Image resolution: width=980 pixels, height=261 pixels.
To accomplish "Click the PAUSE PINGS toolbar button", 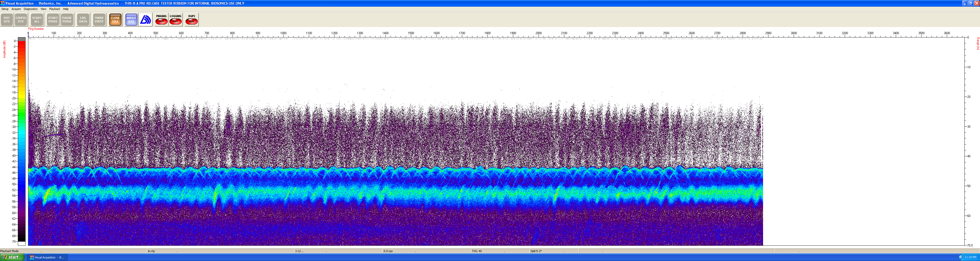I will (x=67, y=20).
